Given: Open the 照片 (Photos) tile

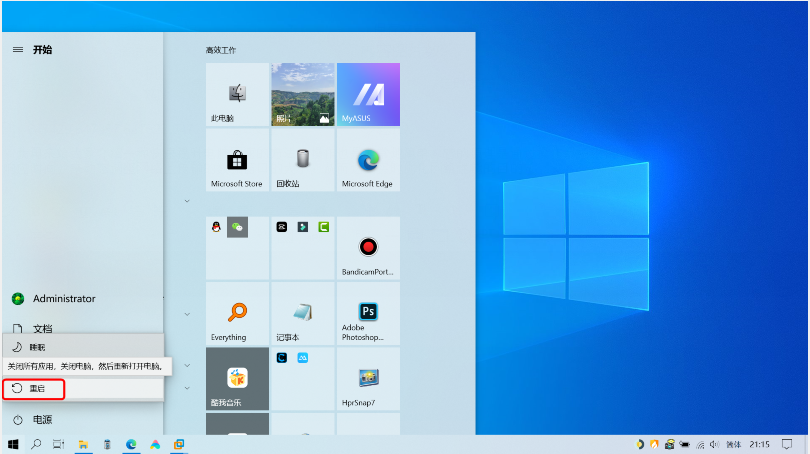Looking at the screenshot, I should (302, 94).
